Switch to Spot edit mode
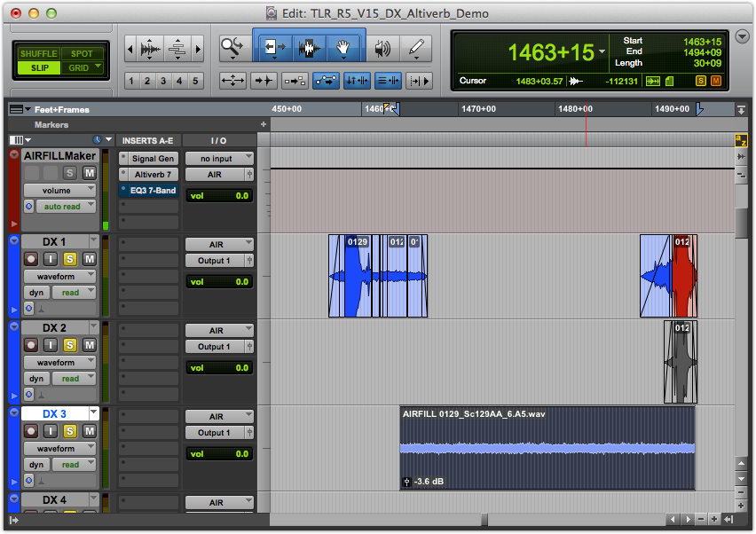 pos(82,53)
